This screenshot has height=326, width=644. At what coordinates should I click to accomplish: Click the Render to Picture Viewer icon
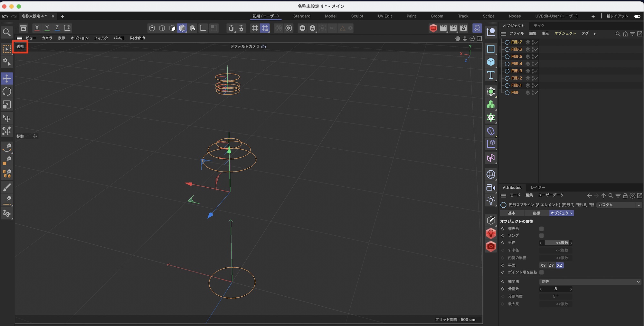tap(453, 28)
